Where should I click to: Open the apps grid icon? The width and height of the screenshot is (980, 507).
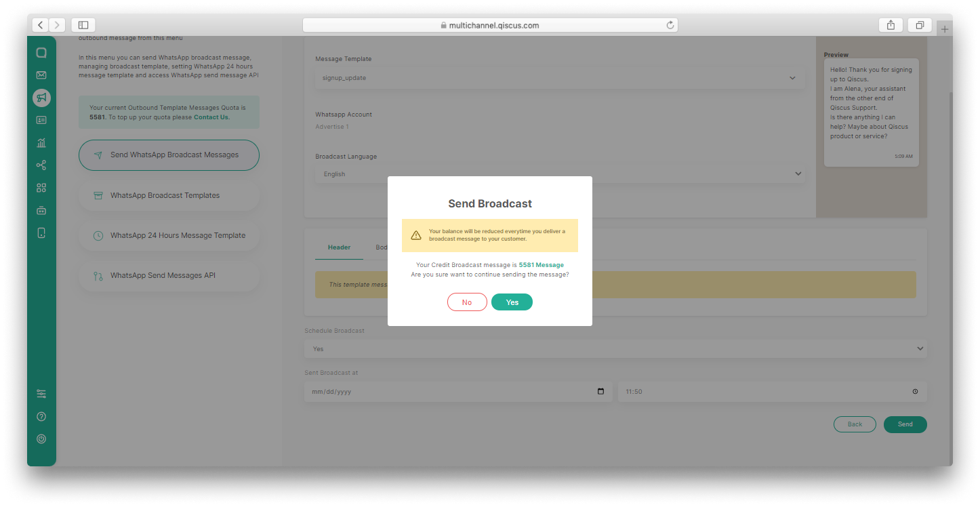41,188
